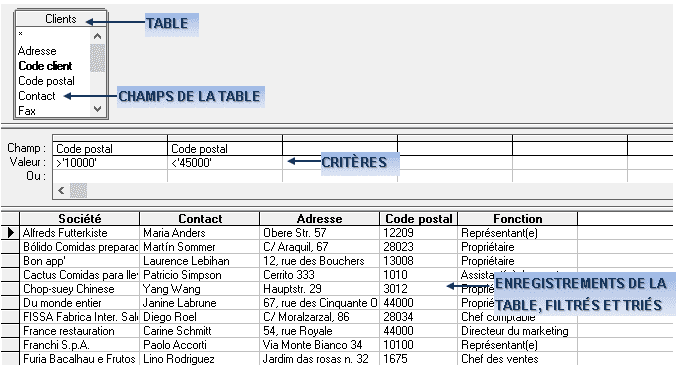Image resolution: width=676 pixels, height=370 pixels.
Task: Select the Via Monte Bianco 34 address cell
Action: (319, 345)
